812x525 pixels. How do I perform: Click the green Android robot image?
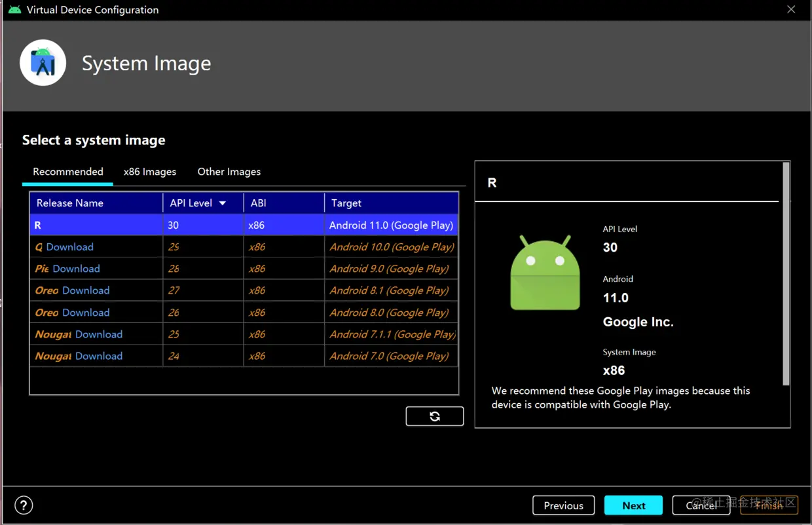click(545, 272)
